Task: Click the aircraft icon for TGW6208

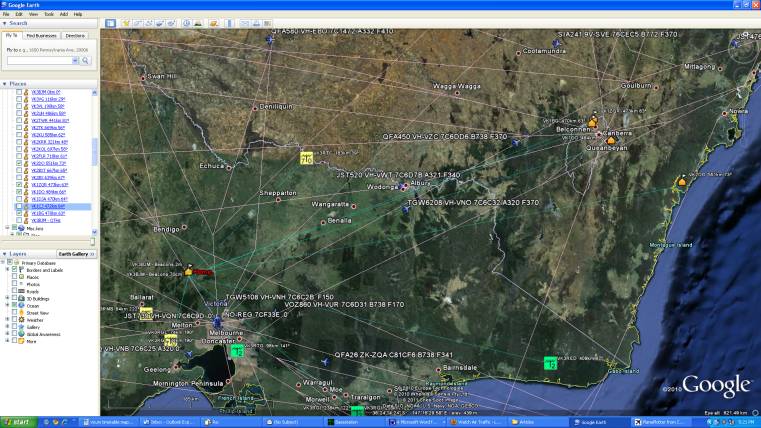Action: tap(406, 209)
